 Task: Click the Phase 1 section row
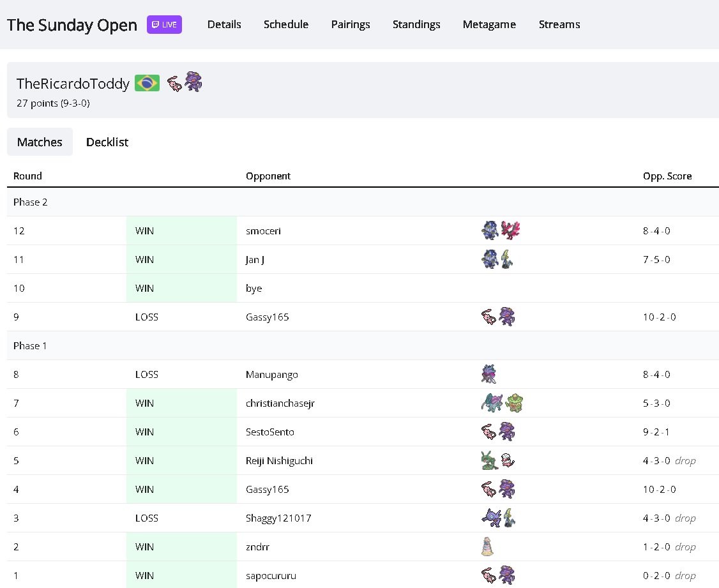coord(363,345)
